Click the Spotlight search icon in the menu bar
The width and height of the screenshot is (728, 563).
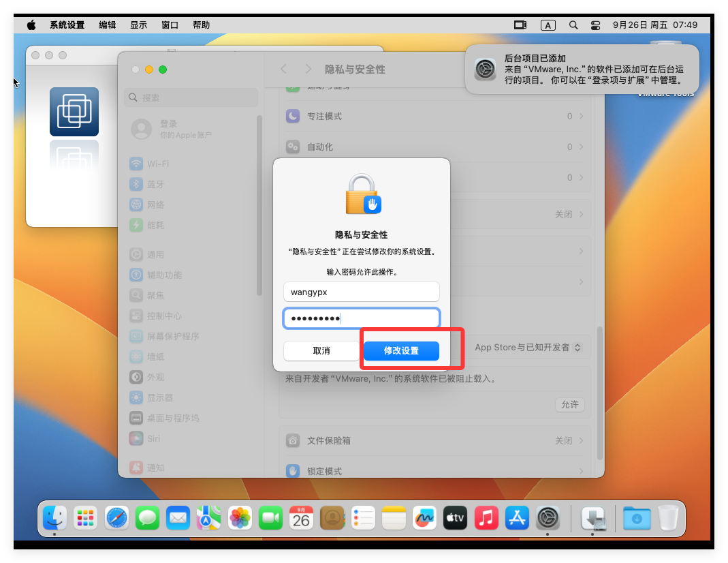coord(573,25)
